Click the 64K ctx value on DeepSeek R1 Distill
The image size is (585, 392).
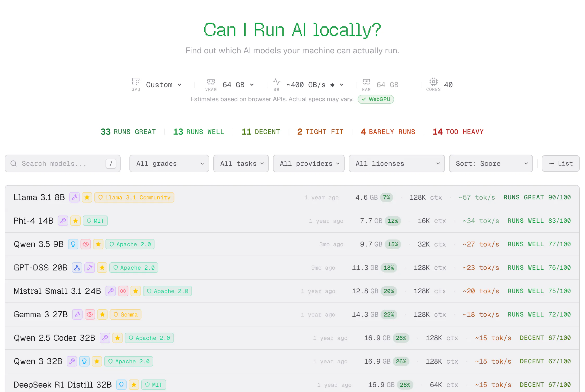pyautogui.click(x=444, y=385)
